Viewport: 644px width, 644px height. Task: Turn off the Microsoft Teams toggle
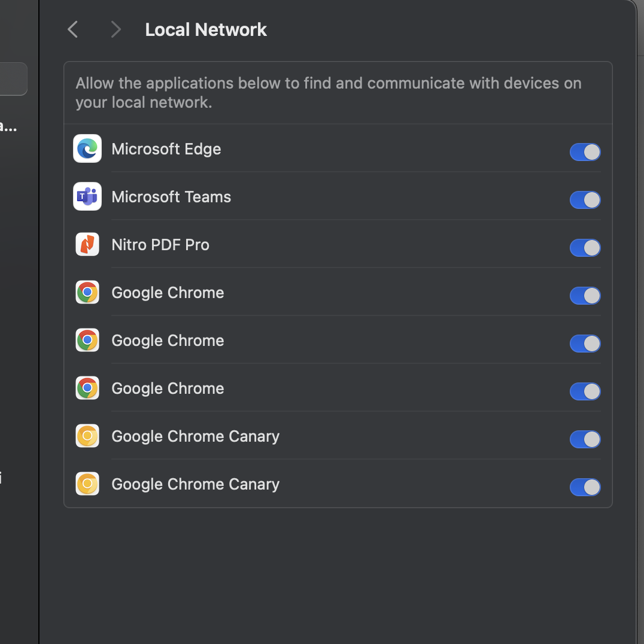(585, 200)
